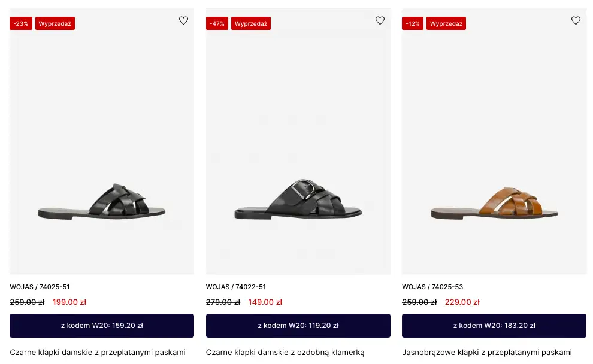The width and height of the screenshot is (593, 364).
Task: Click the -23% discount badge
Action: coord(21,23)
